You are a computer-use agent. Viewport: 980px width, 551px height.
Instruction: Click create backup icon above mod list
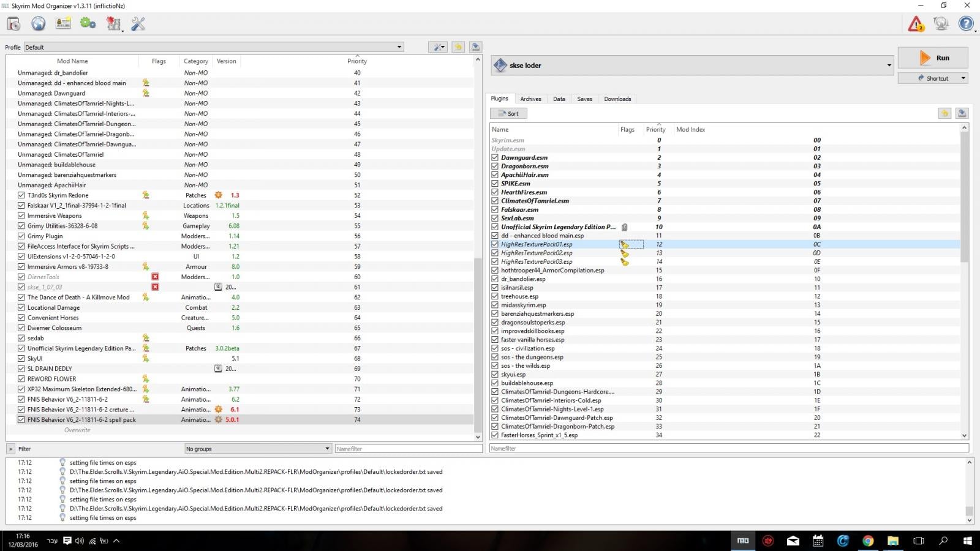tap(475, 47)
